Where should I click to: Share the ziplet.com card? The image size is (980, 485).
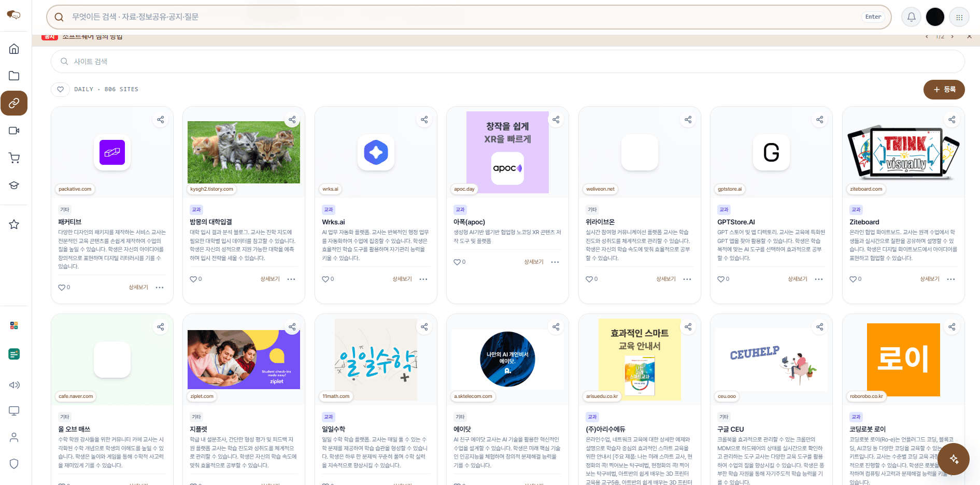292,327
